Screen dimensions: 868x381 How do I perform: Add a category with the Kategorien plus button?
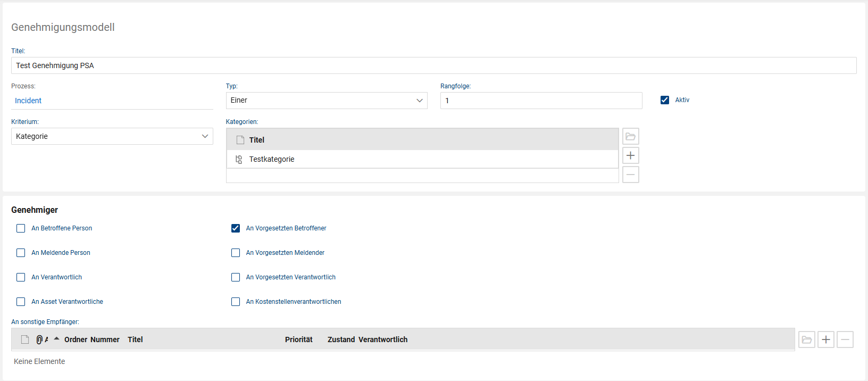[631, 155]
